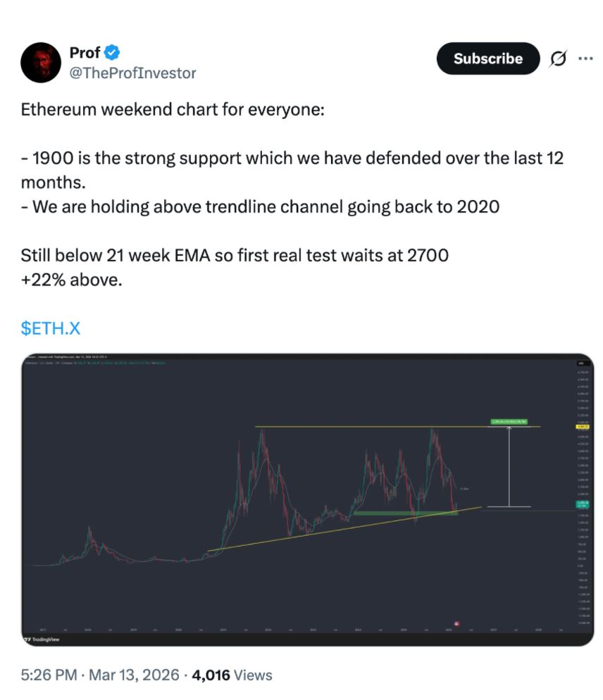The image size is (603, 700).
Task: Click the green price target label
Action: coord(508,421)
